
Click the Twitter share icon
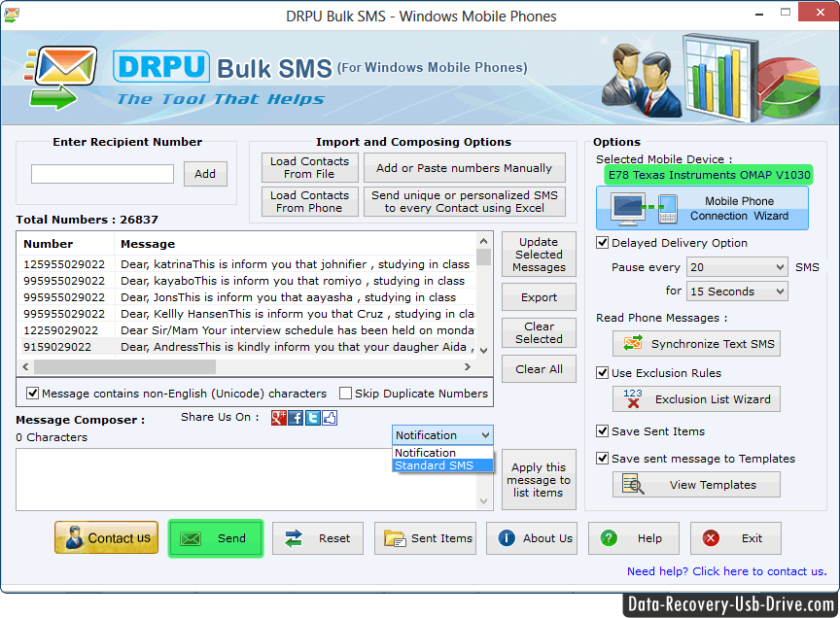[312, 418]
